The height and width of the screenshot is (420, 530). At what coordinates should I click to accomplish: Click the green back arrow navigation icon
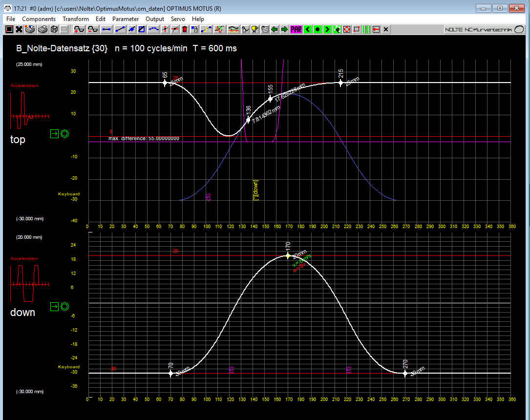point(274,29)
